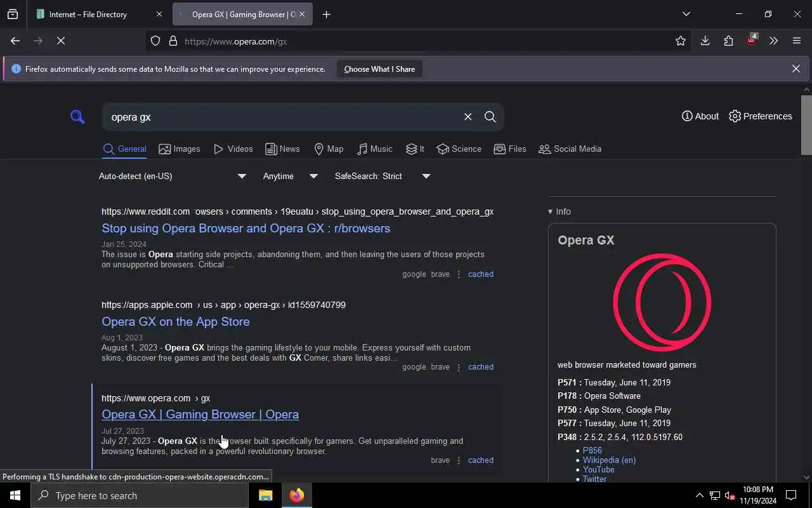Switch to the News search tab
The image size is (812, 508).
[282, 149]
